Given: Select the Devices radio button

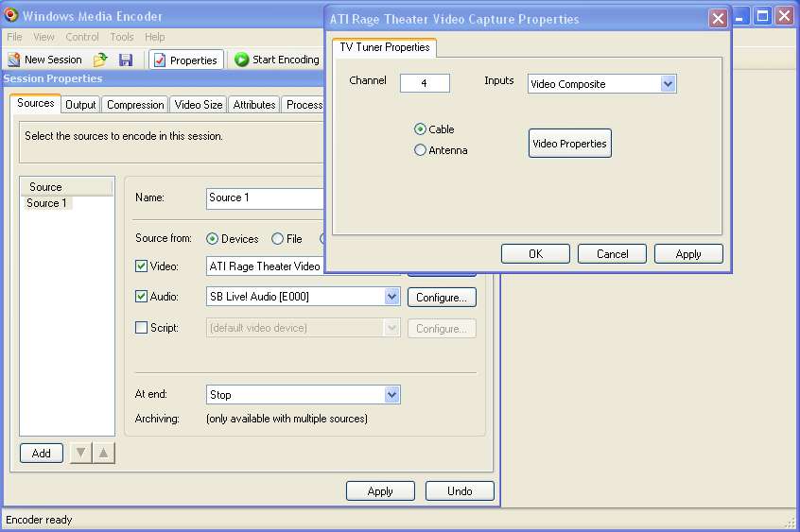Looking at the screenshot, I should [212, 239].
